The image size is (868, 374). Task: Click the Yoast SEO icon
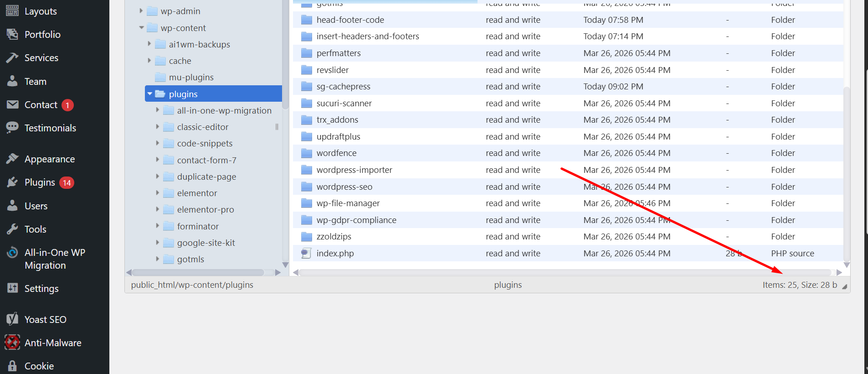click(12, 319)
